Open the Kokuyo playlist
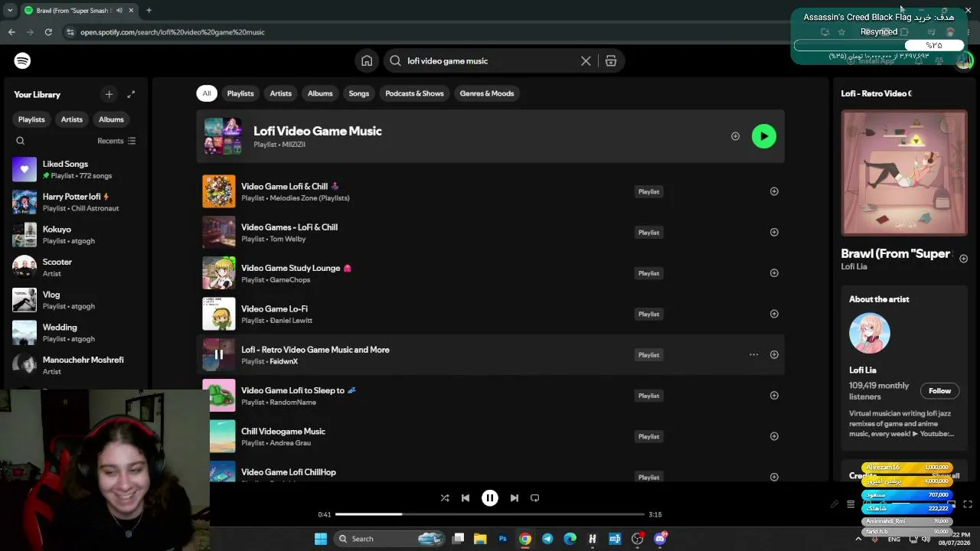The image size is (980, 551). coord(75,235)
